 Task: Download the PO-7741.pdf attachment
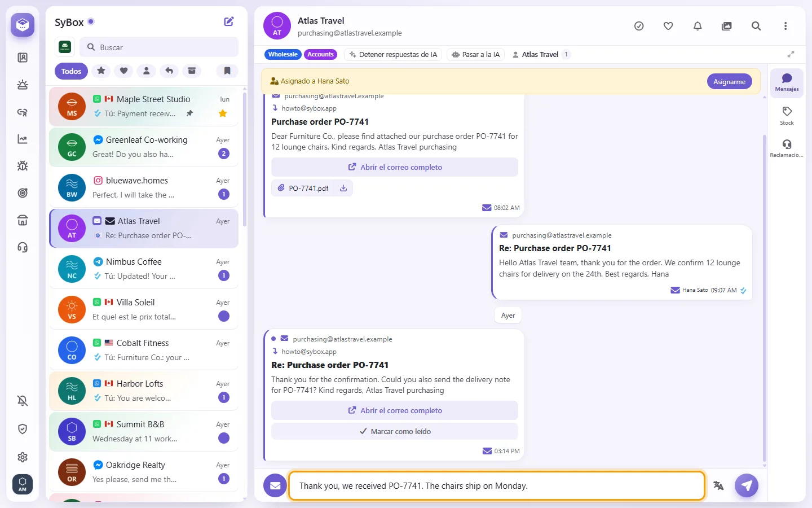(x=343, y=189)
